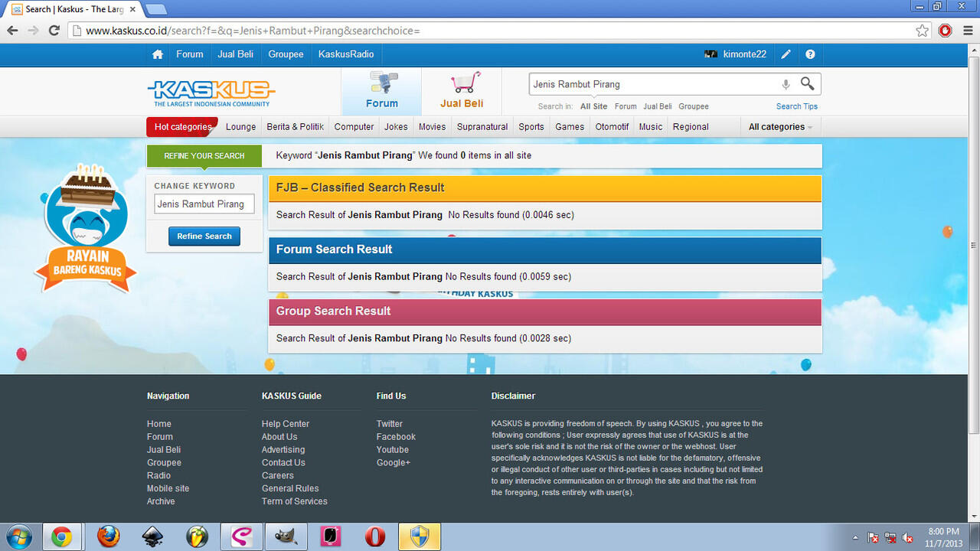Click the browser forward arrow

pyautogui.click(x=33, y=31)
